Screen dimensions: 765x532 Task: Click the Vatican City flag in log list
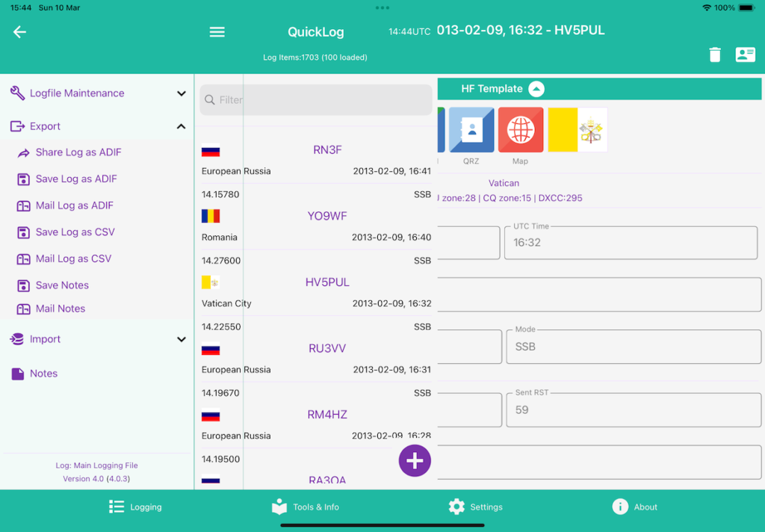coord(211,282)
